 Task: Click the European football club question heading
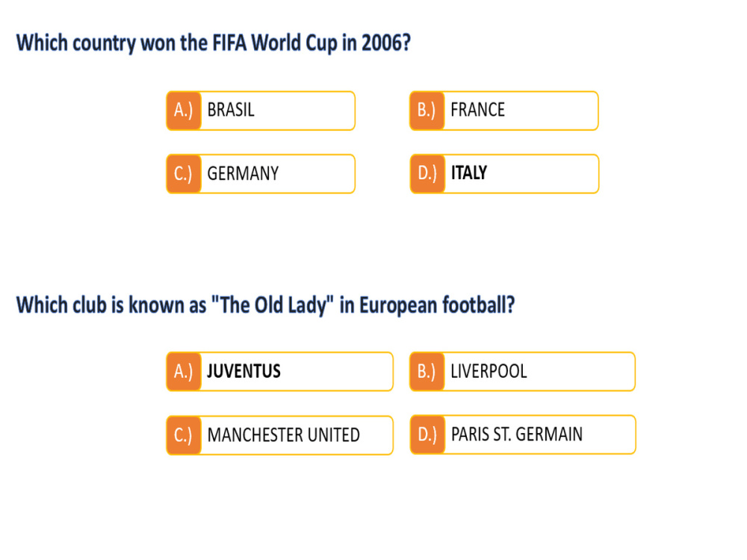tap(265, 305)
